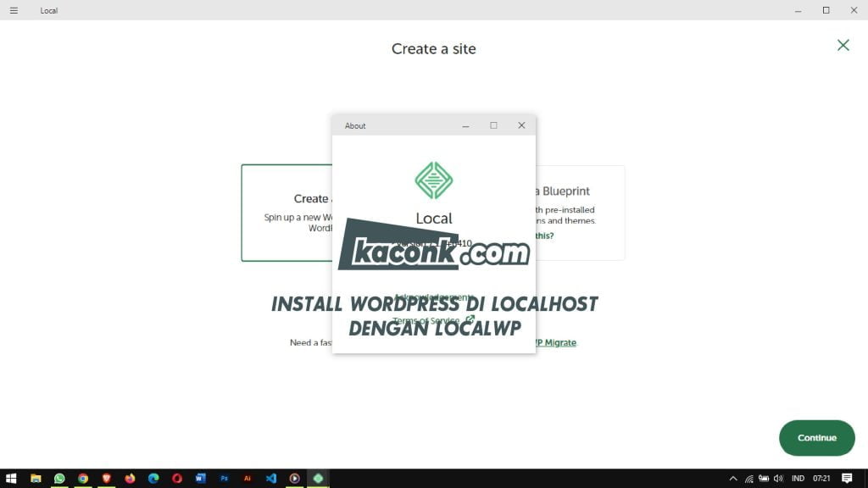Open the WP Migrate link

(x=556, y=342)
